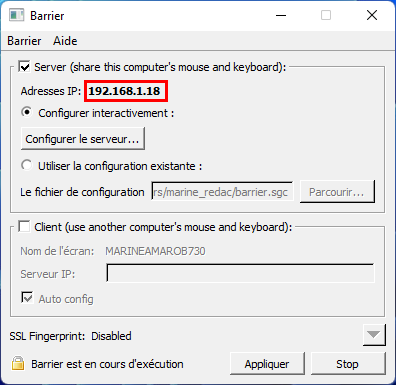This screenshot has width=396, height=385.
Task: Select Utiliser la configuration existante option
Action: pyautogui.click(x=27, y=165)
